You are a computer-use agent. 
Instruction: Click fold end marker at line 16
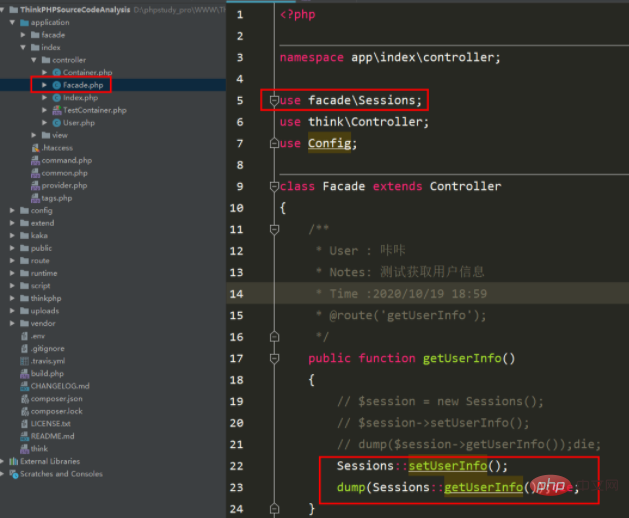point(274,336)
